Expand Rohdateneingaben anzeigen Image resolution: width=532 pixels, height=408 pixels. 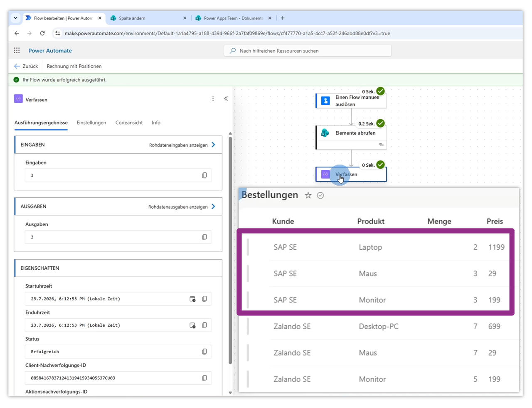point(182,145)
